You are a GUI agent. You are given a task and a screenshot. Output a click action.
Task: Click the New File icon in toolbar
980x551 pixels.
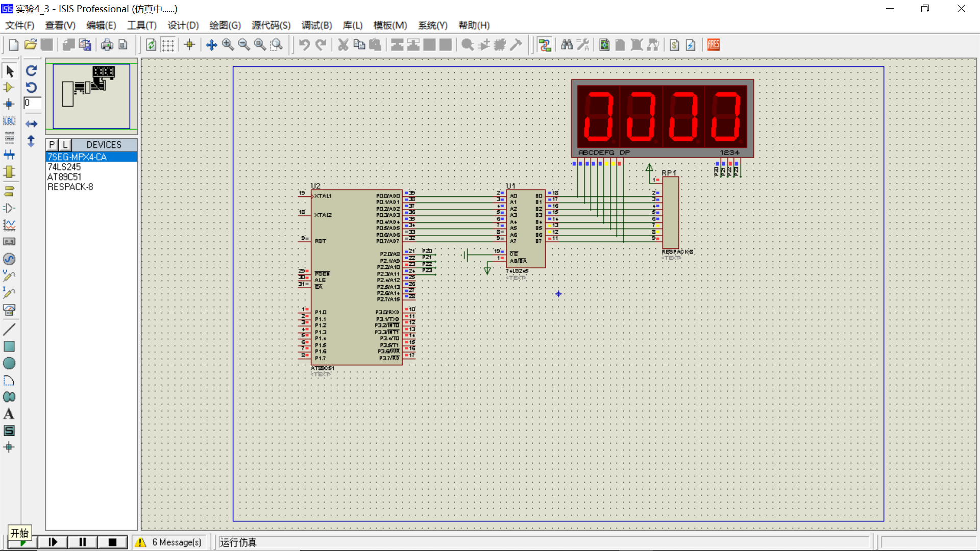(x=14, y=45)
